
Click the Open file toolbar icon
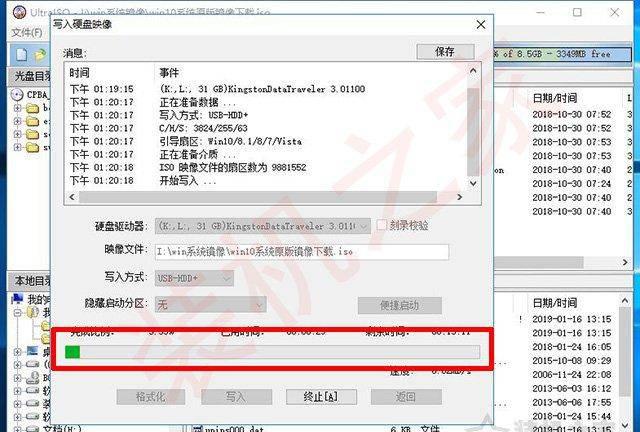[40, 55]
